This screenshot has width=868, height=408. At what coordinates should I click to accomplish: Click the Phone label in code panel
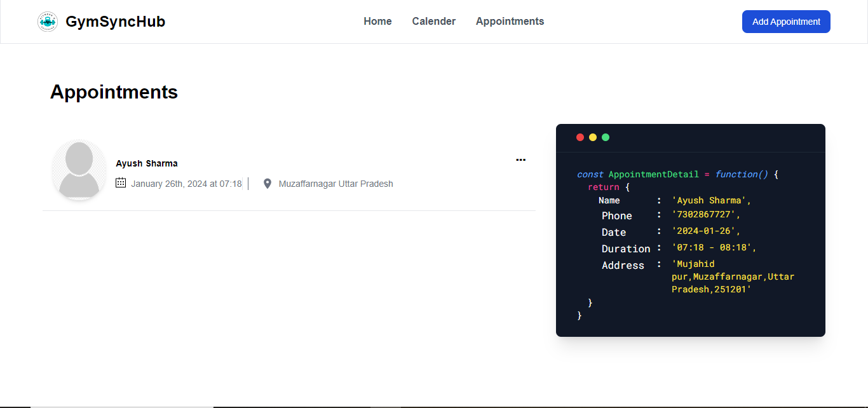pos(617,215)
